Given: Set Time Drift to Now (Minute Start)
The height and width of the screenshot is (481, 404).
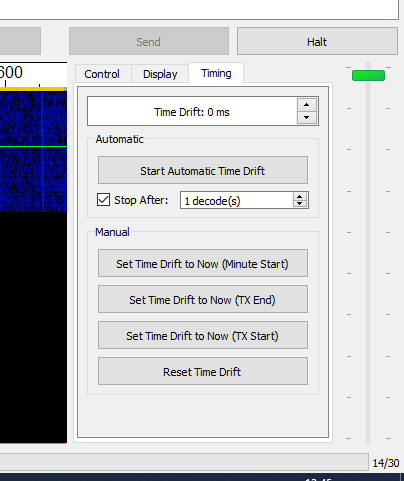Looking at the screenshot, I should (203, 263).
